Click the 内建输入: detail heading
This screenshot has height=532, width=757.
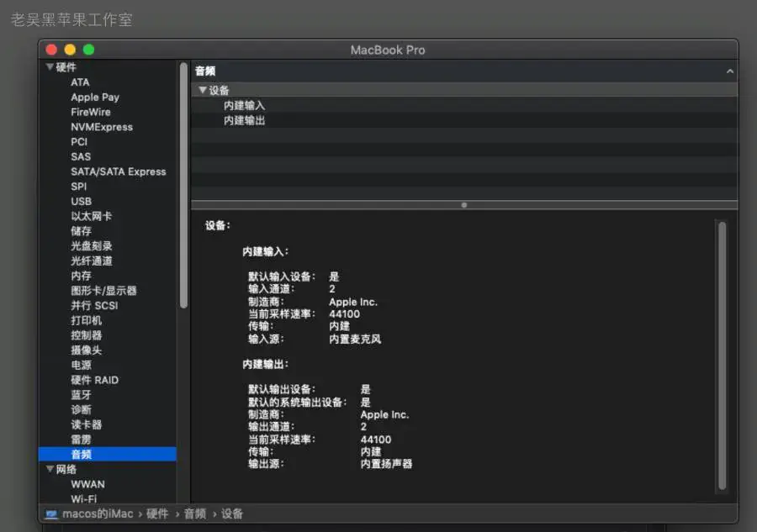[x=265, y=252]
